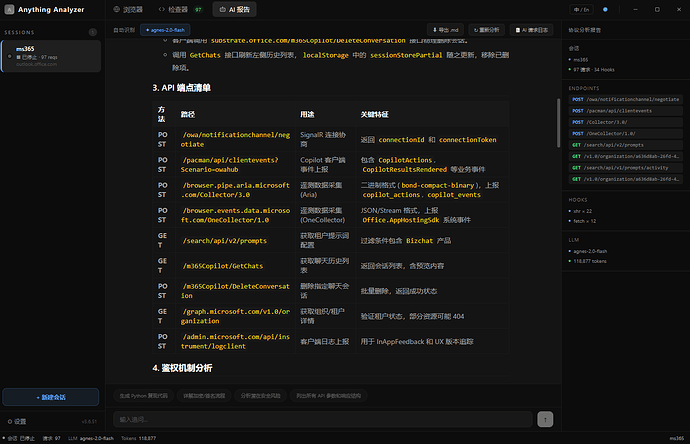Screen dimensions: 690x444
Task: Click the 重新分析 re-analyze button
Action: click(x=486, y=30)
